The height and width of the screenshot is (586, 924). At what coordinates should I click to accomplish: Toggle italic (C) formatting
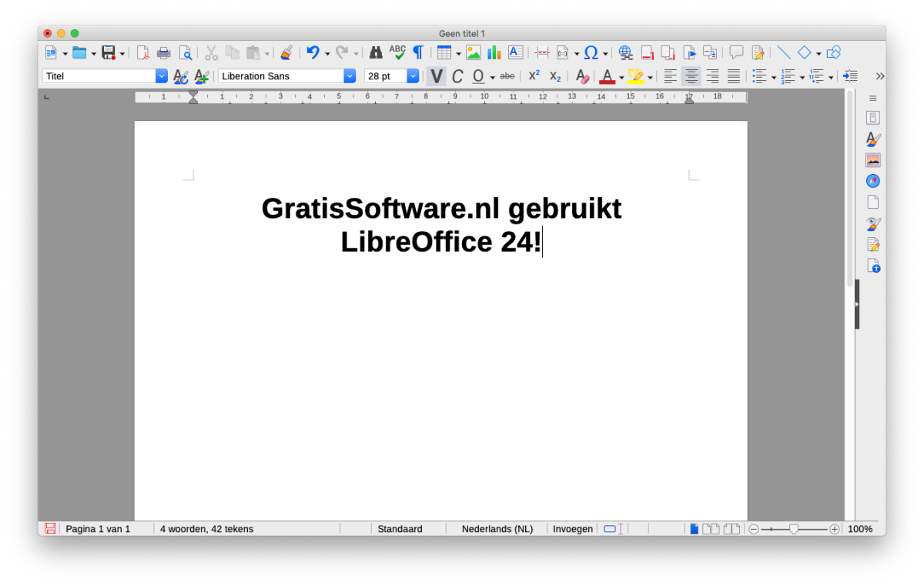click(457, 76)
